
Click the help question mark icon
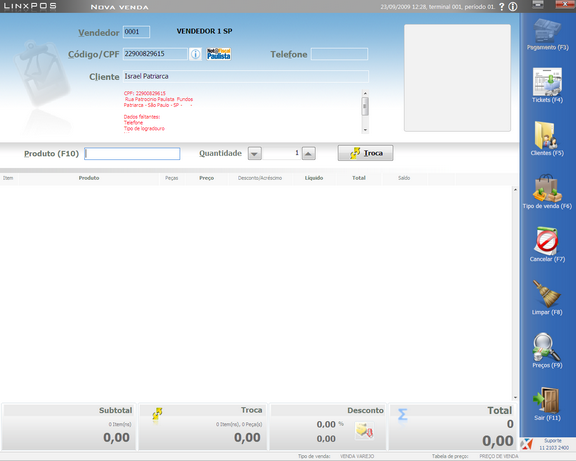501,7
